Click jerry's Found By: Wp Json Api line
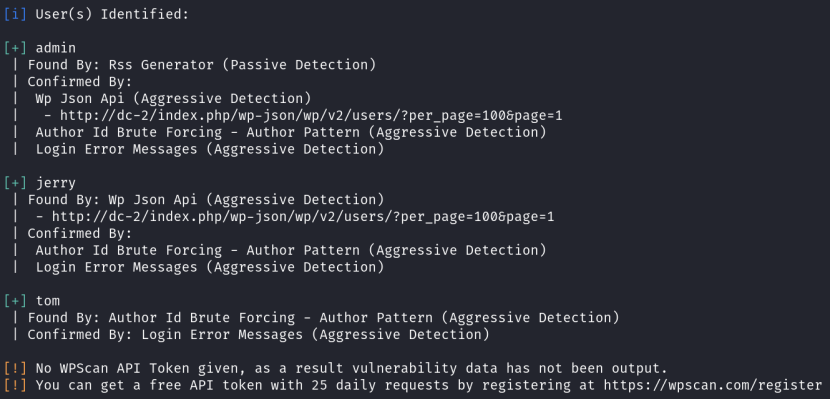This screenshot has width=830, height=399. pyautogui.click(x=206, y=200)
